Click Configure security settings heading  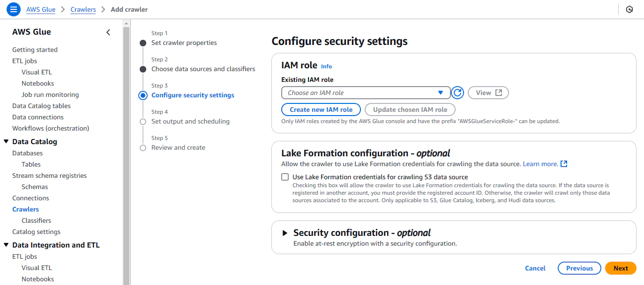[x=339, y=41]
